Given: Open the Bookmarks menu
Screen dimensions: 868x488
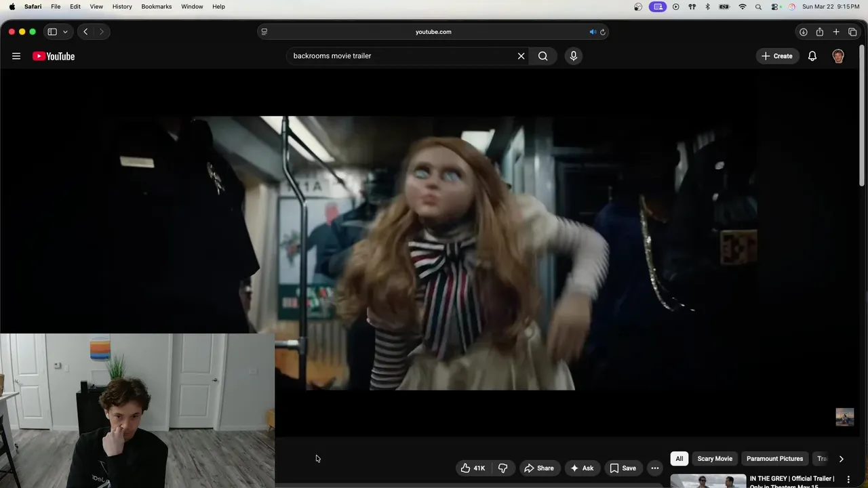Looking at the screenshot, I should coord(157,7).
